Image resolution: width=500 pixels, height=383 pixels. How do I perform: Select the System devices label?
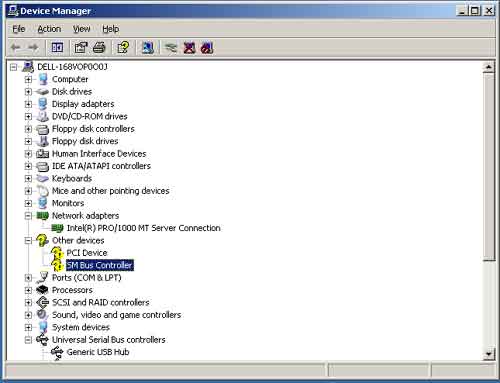pos(81,327)
